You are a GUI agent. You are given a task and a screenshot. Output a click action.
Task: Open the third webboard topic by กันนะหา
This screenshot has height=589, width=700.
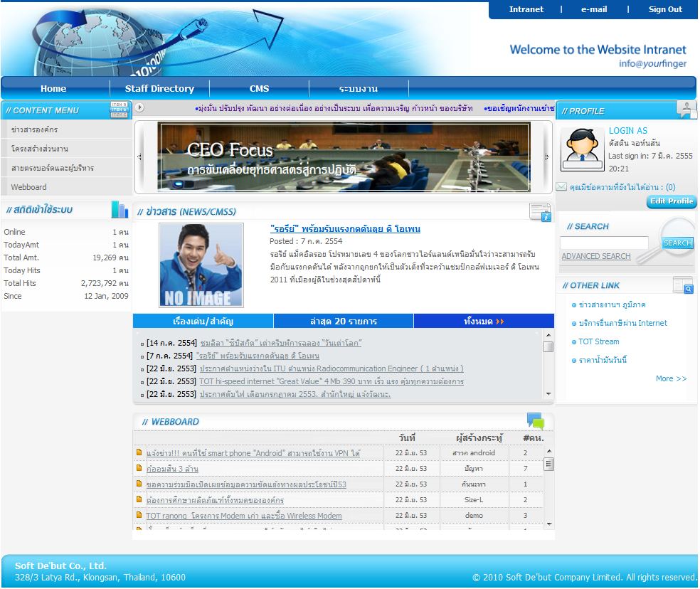point(246,484)
